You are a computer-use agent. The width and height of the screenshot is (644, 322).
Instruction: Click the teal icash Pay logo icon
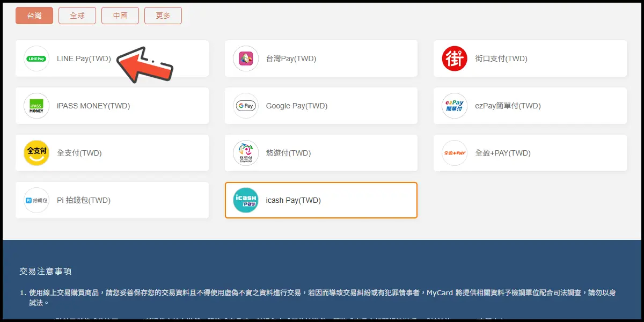246,200
